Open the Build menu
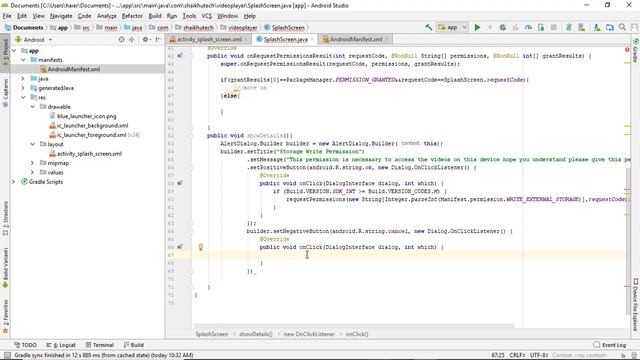Viewport: 640px width, 360px height. (x=155, y=16)
